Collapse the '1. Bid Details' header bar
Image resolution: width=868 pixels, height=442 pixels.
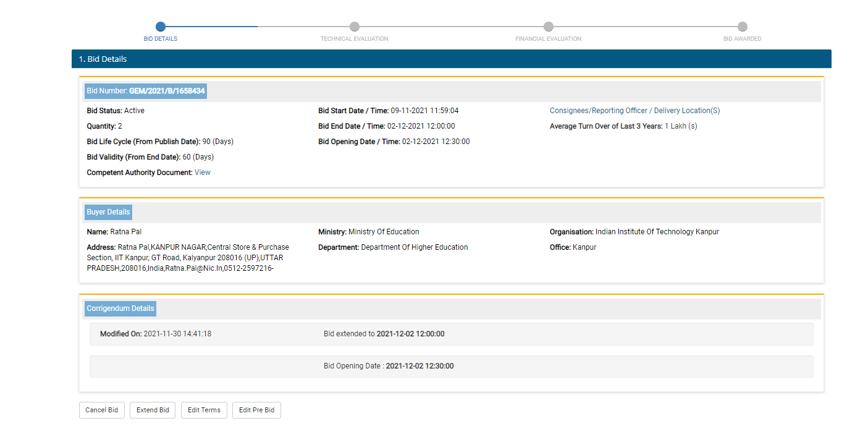(x=451, y=59)
